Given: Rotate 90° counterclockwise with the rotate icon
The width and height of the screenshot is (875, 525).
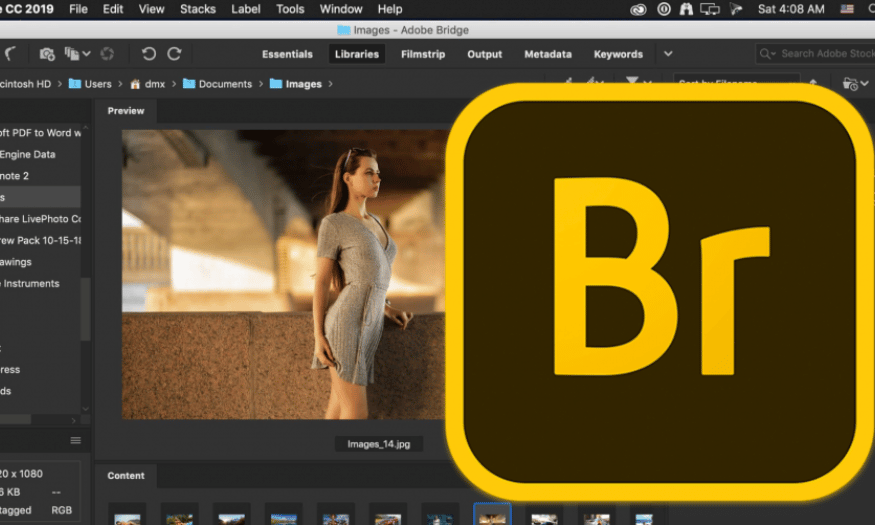Looking at the screenshot, I should [x=148, y=54].
